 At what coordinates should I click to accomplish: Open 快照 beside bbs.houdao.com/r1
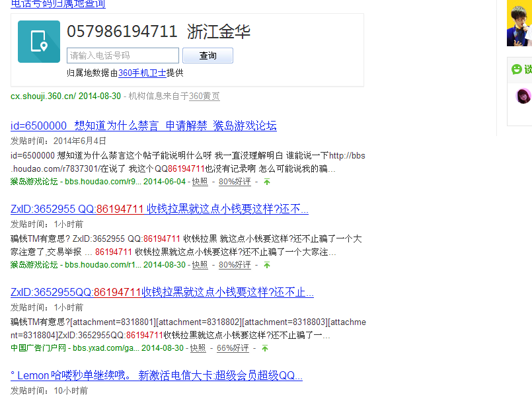coord(200,265)
